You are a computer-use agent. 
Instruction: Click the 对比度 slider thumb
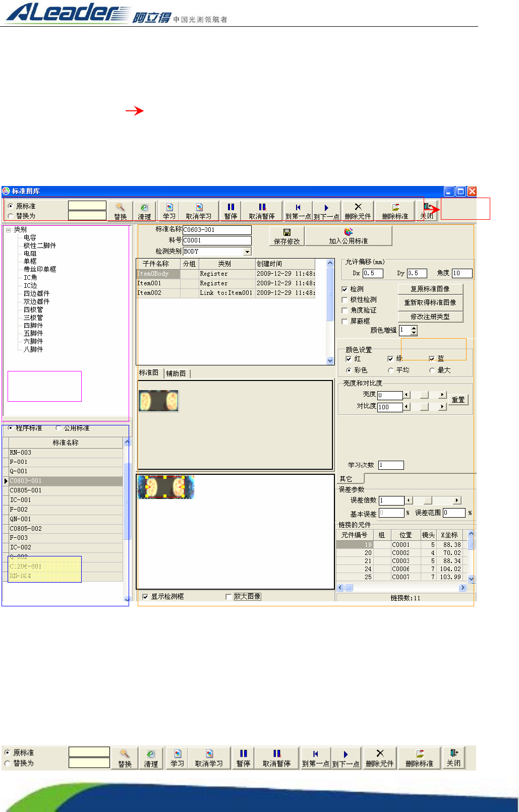click(425, 407)
